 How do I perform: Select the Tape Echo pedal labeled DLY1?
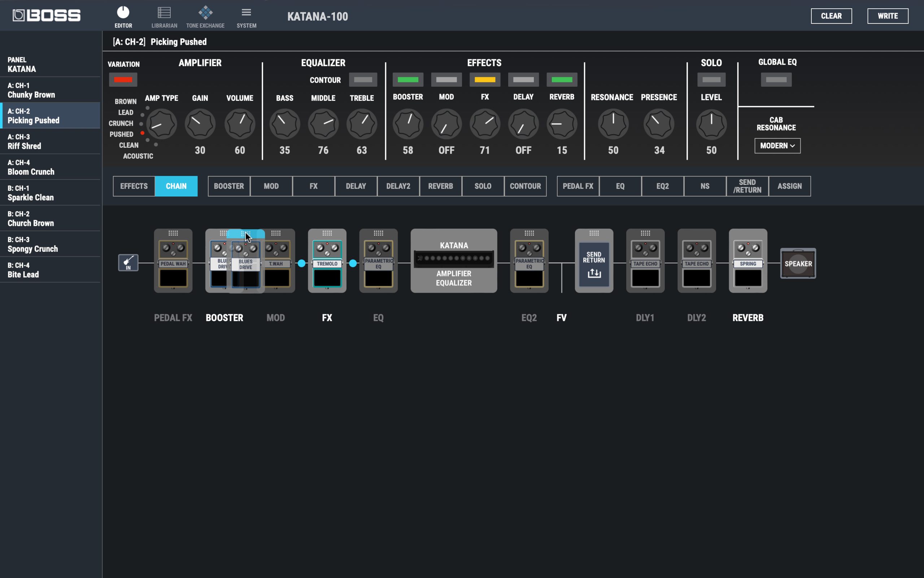pyautogui.click(x=645, y=261)
